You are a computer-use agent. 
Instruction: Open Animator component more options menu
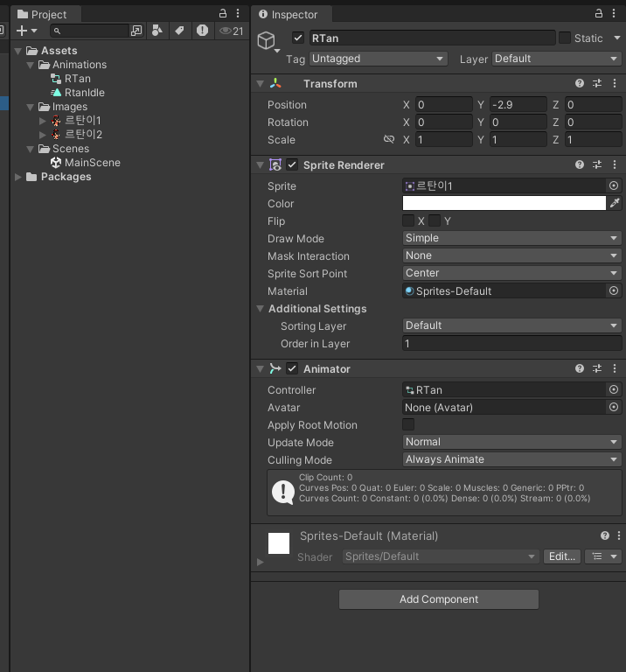(615, 368)
